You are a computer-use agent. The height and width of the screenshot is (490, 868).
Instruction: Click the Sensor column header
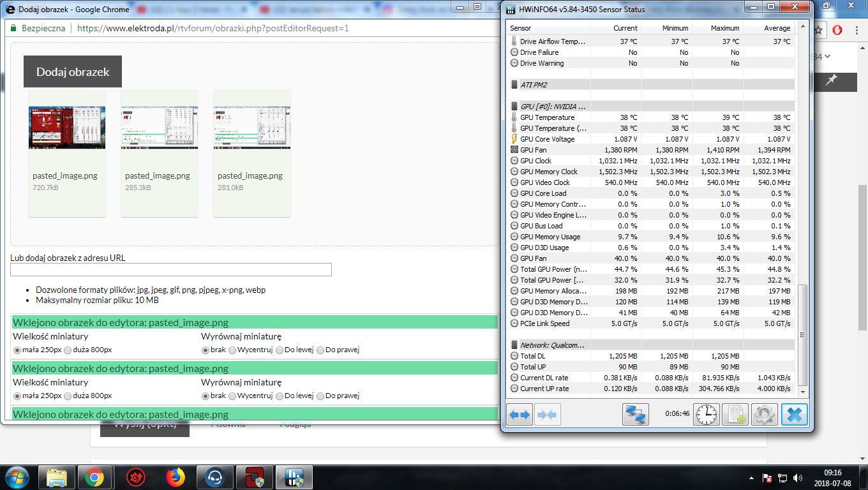[x=548, y=28]
